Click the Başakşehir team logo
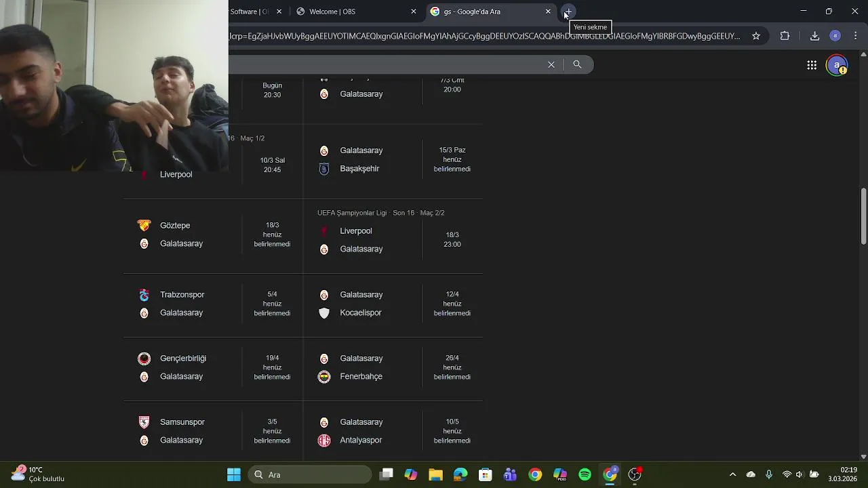This screenshot has width=868, height=488. click(x=324, y=169)
